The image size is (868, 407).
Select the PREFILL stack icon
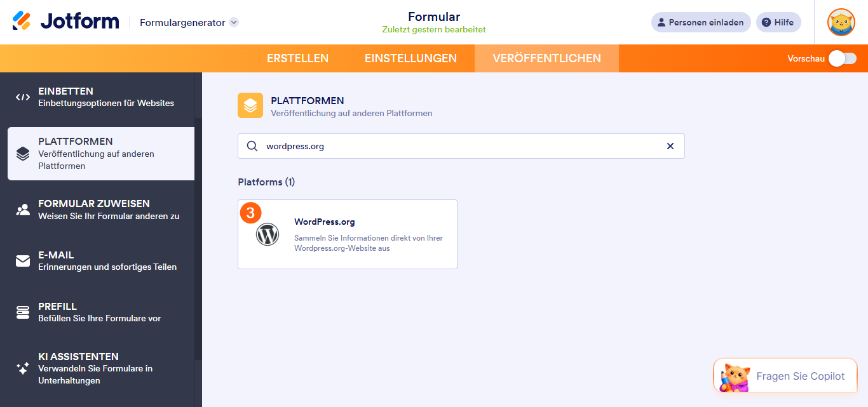click(x=23, y=311)
